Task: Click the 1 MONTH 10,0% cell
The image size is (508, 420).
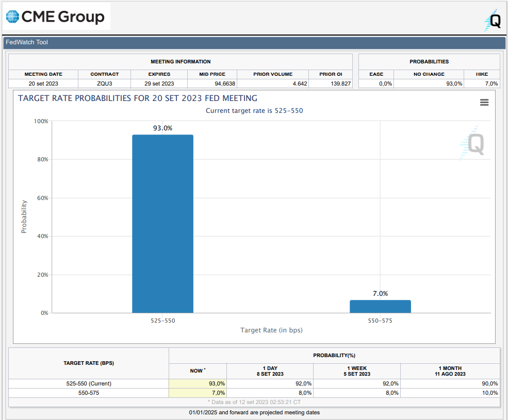Action: point(450,393)
